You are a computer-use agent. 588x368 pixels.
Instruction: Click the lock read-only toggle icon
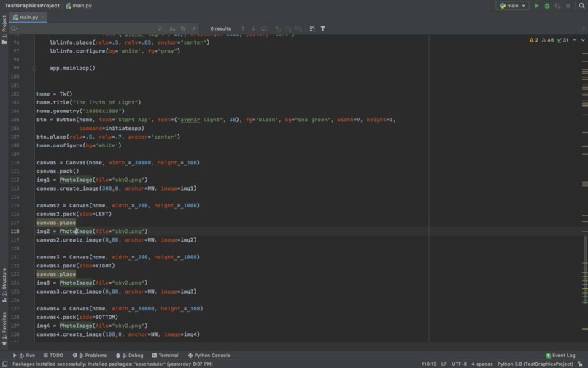581,364
